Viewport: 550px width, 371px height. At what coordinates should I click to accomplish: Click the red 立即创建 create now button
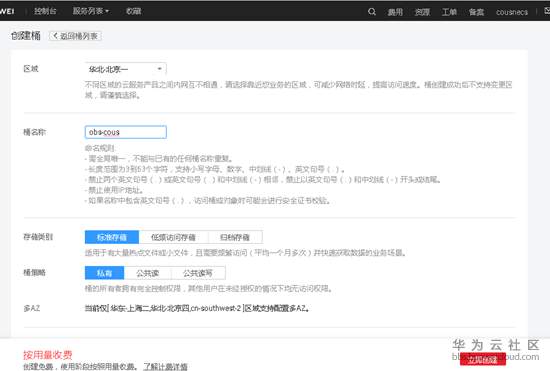coord(483,359)
